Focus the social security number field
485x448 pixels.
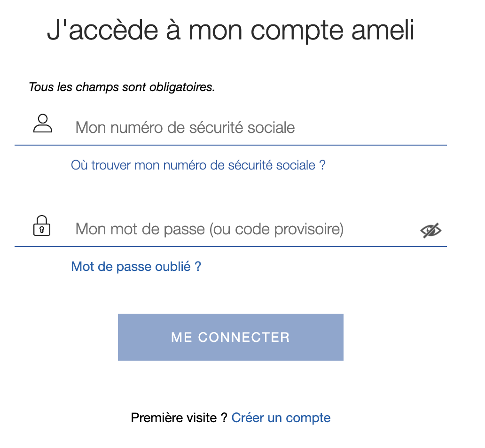(x=231, y=127)
